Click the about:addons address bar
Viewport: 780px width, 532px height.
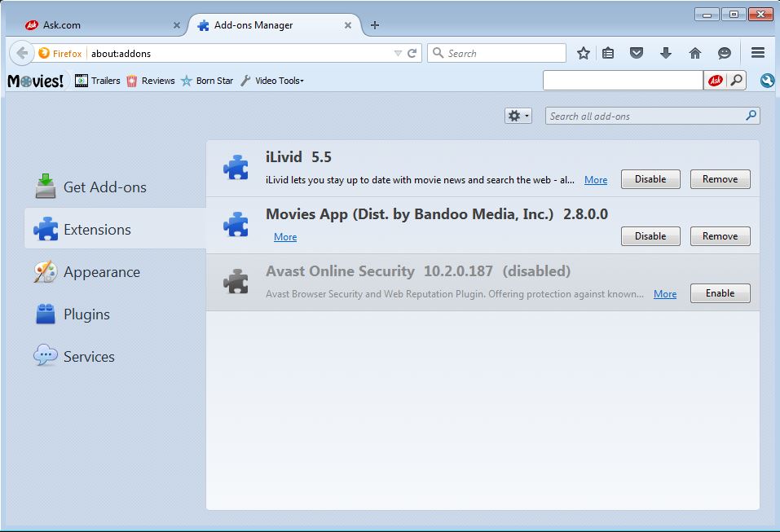(x=239, y=53)
